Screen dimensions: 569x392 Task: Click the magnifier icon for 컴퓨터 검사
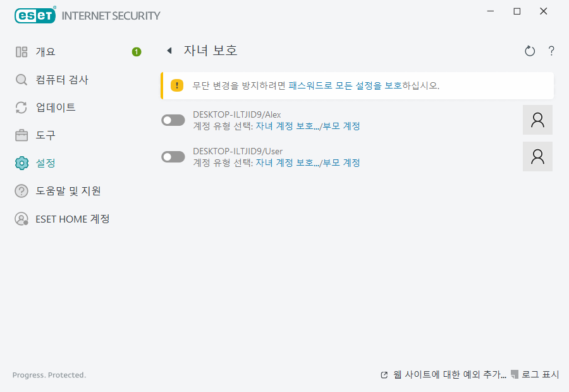point(21,80)
